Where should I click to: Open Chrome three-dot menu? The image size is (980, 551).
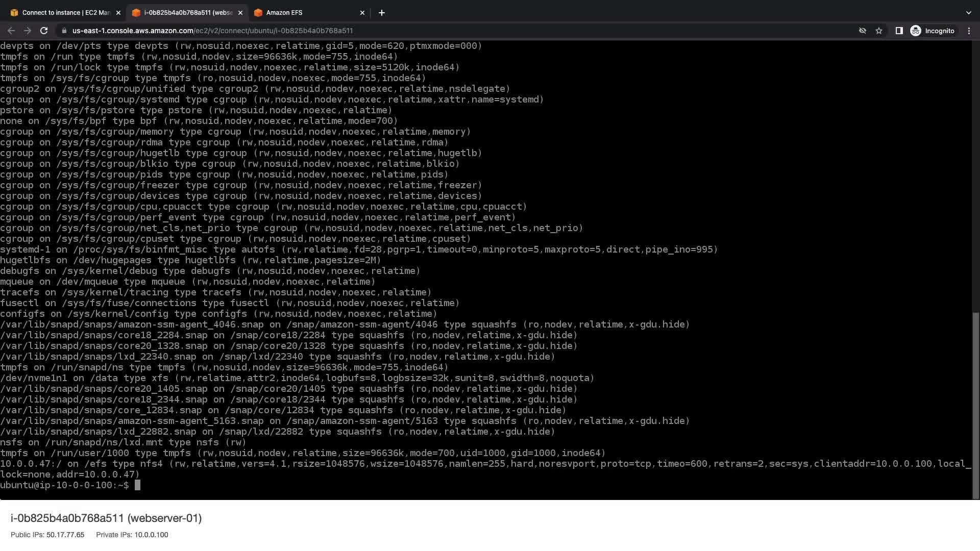(x=969, y=31)
